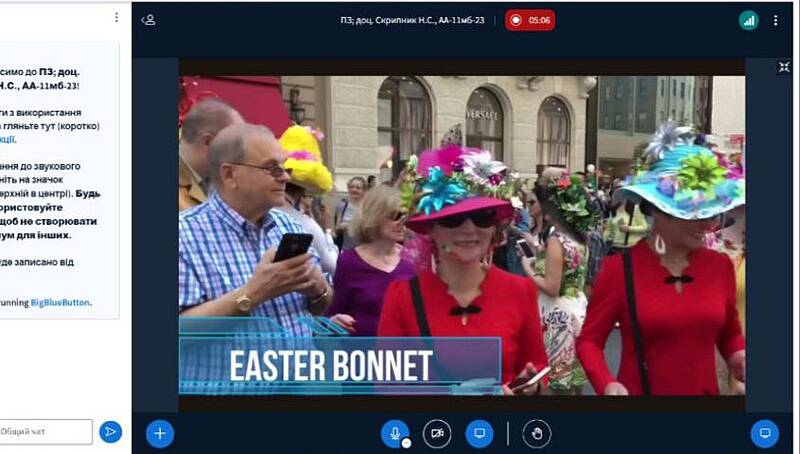The height and width of the screenshot is (454, 800).
Task: Click the share screen icon
Action: coord(479,433)
